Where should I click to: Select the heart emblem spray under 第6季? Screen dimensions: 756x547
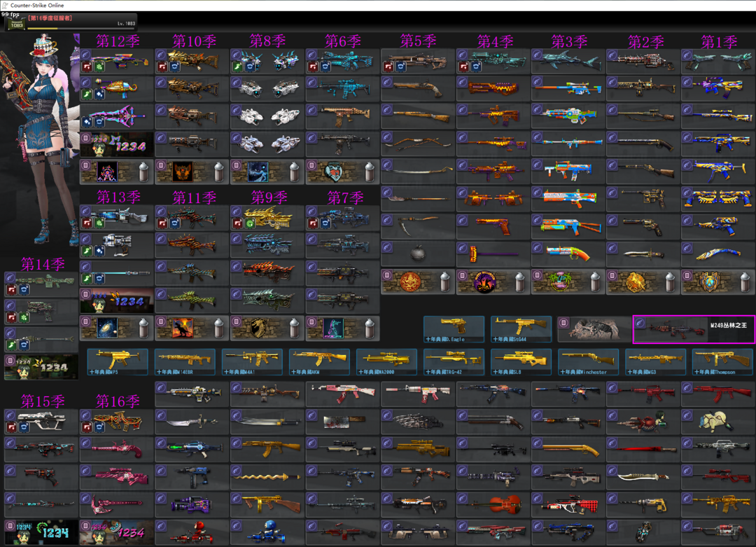(342, 172)
